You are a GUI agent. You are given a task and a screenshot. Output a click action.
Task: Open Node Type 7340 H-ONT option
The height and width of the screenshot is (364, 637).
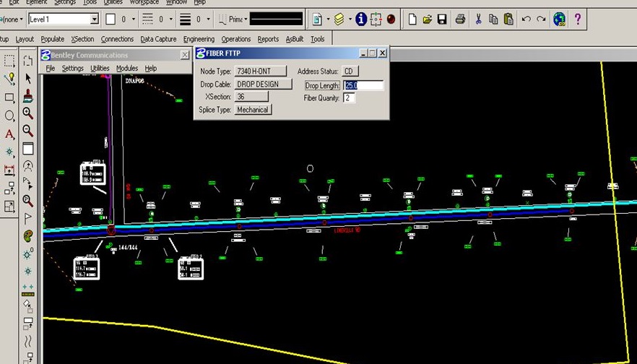tap(261, 71)
